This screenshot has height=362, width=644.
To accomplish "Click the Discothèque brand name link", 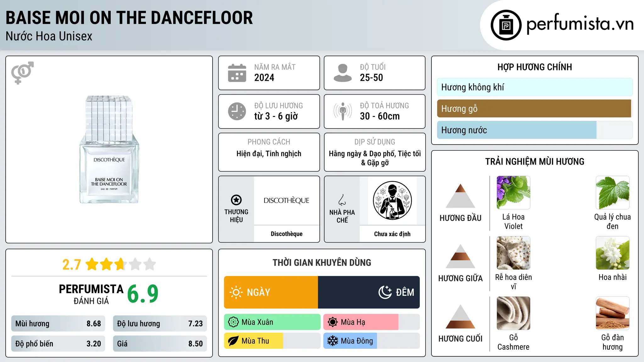I will tap(286, 234).
